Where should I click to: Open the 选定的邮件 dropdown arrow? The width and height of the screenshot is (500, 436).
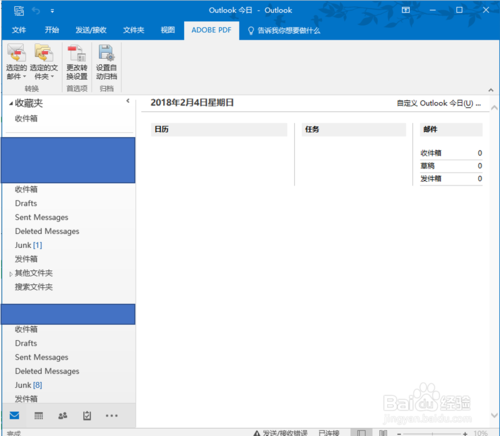point(24,77)
